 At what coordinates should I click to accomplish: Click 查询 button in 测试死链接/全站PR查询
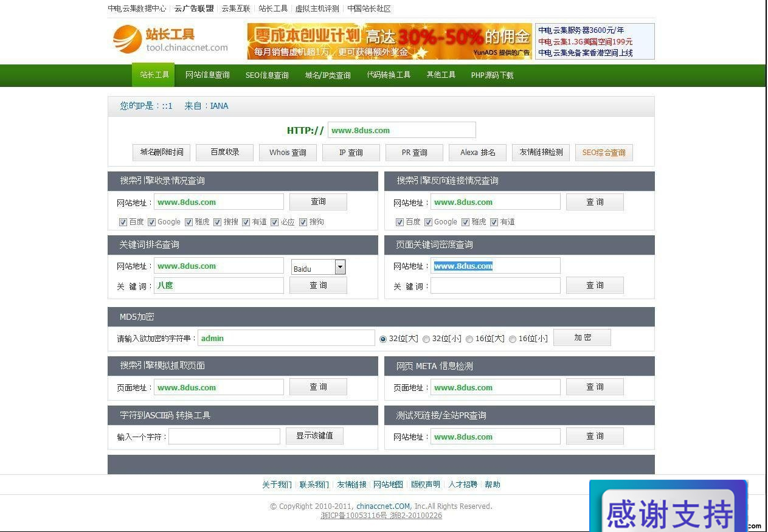[595, 436]
